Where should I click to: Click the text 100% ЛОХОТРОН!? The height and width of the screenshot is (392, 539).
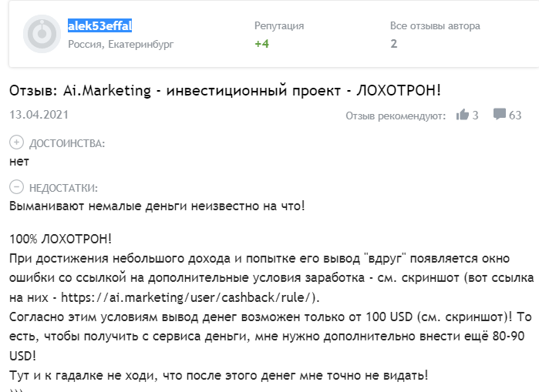tap(60, 239)
